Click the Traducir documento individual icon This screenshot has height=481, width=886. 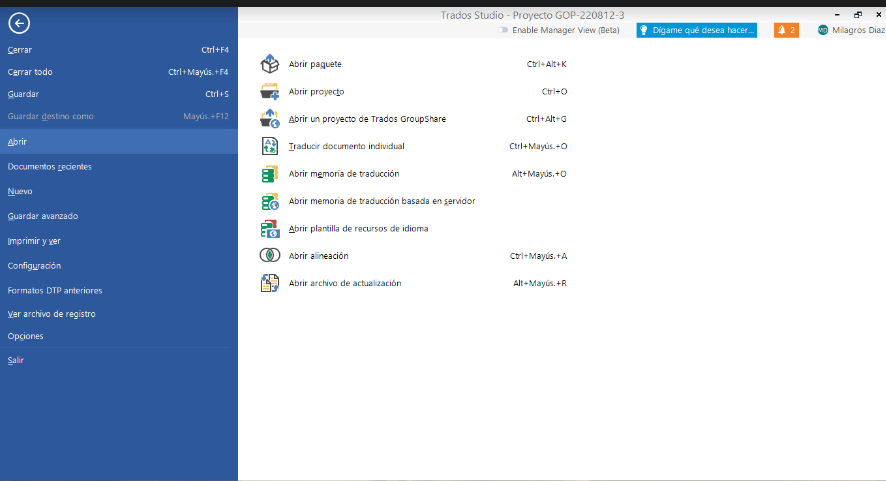click(x=270, y=146)
